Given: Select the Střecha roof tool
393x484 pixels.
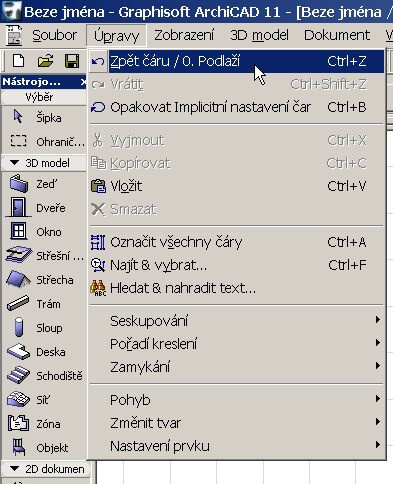Looking at the screenshot, I should pyautogui.click(x=44, y=280).
